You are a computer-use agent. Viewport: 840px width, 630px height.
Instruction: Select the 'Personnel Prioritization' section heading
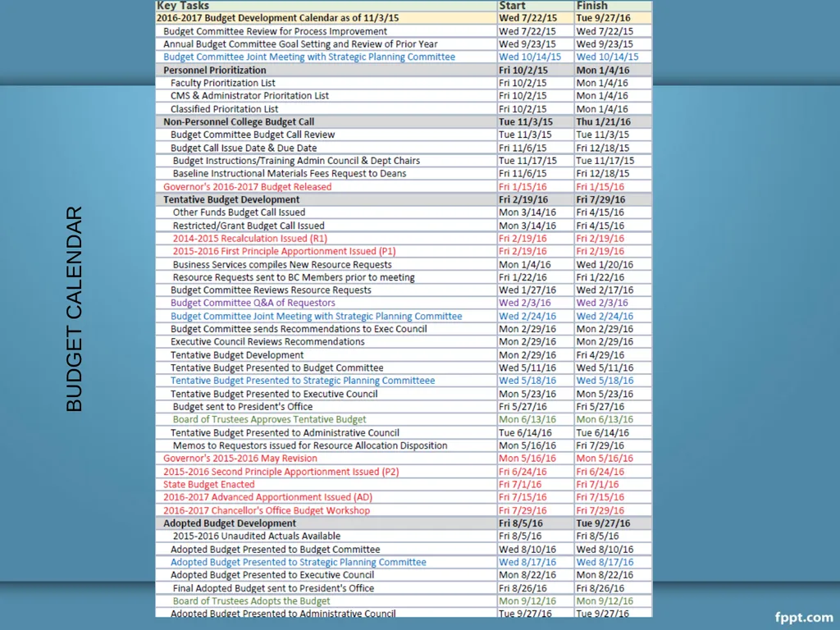(x=214, y=71)
